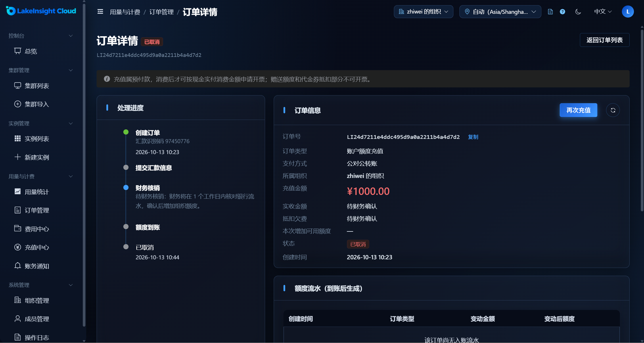Click the 公对公转账 payment method value
Screen dimensions: 644x343
(362, 164)
